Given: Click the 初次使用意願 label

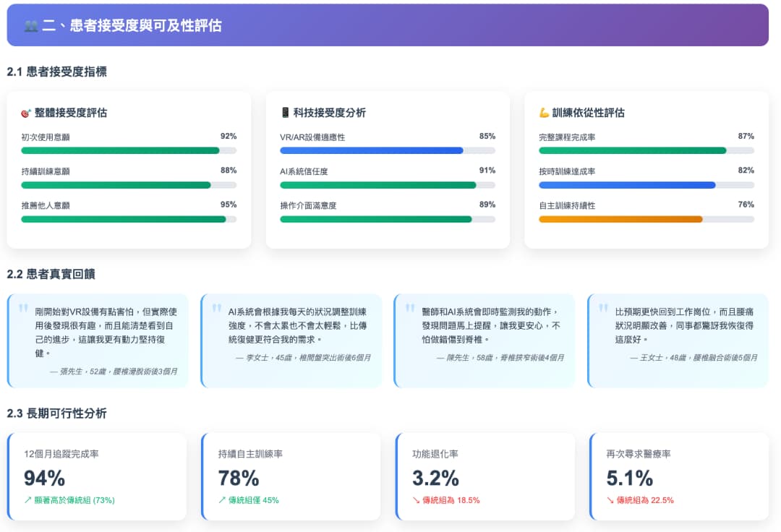Looking at the screenshot, I should point(46,137).
